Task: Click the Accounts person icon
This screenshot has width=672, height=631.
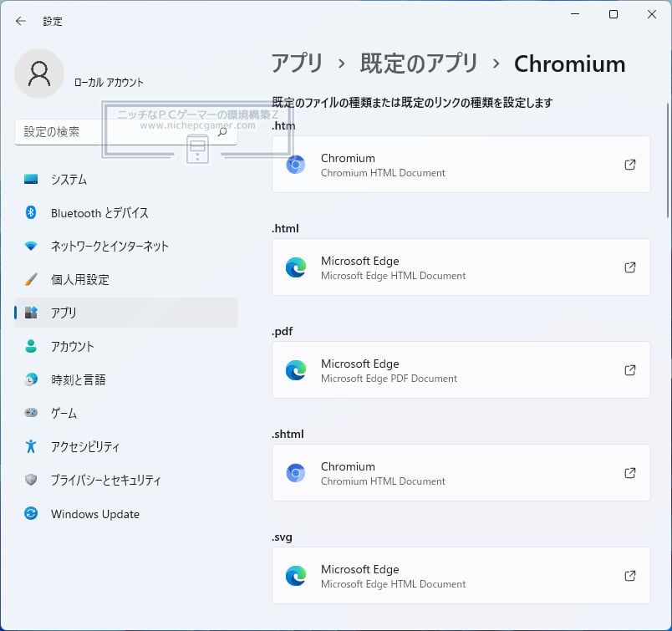Action: tap(31, 346)
